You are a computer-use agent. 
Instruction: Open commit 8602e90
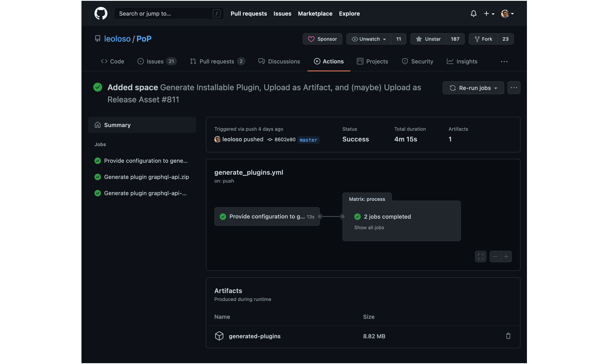[x=285, y=139]
